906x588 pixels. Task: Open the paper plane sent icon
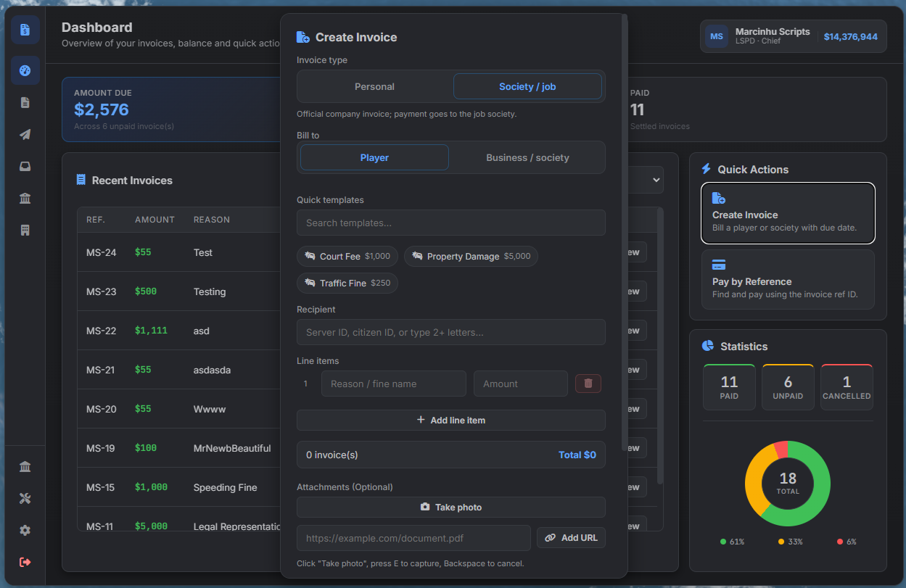pyautogui.click(x=25, y=134)
